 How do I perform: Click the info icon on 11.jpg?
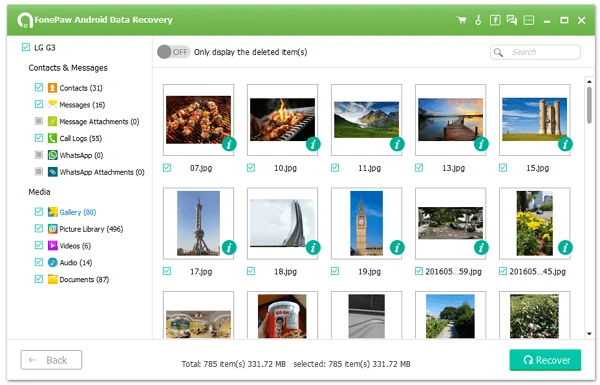coord(397,144)
